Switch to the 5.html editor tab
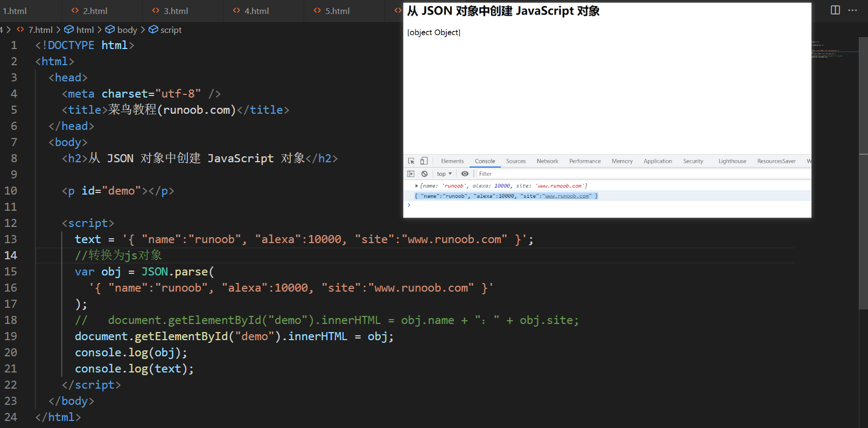This screenshot has width=868, height=428. (x=338, y=11)
